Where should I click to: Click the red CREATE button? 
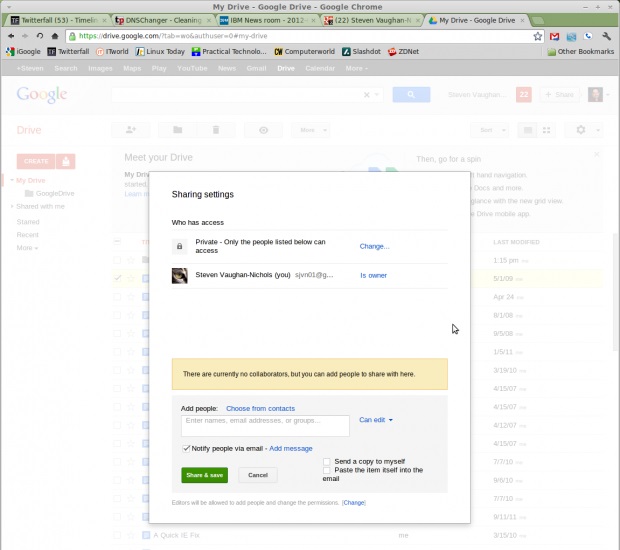[36, 161]
